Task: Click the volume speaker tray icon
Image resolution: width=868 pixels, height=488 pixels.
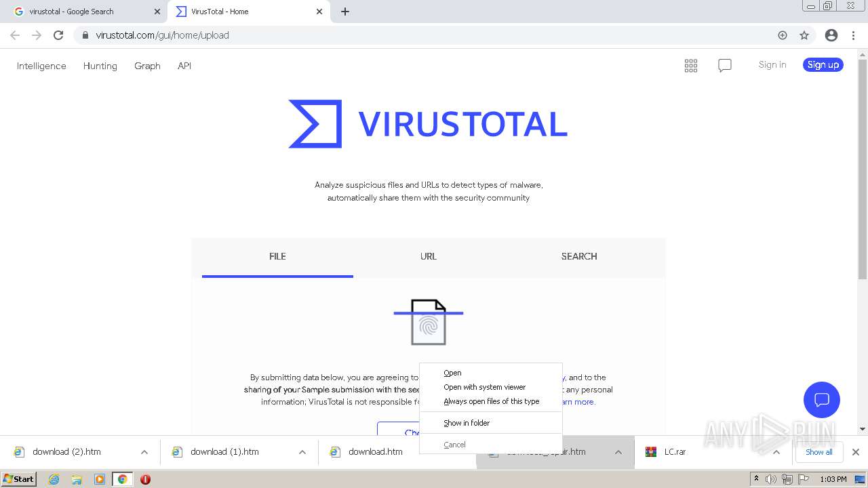Action: point(771,479)
